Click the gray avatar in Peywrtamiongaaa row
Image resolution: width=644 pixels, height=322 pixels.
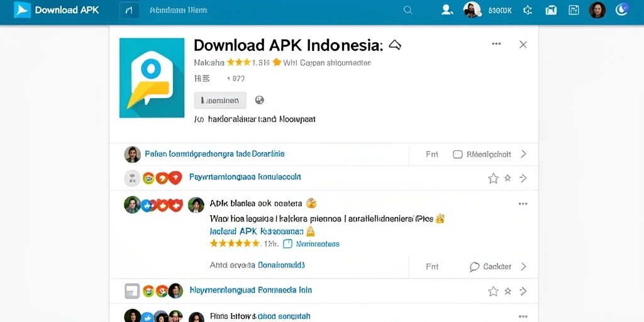point(132,178)
